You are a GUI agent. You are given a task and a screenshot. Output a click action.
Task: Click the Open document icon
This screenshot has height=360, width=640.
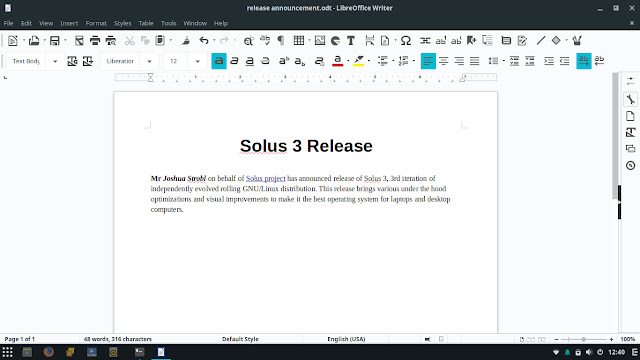[34, 40]
